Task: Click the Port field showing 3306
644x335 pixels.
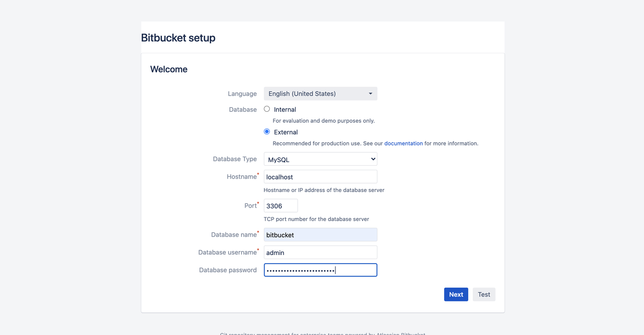Action: pos(281,205)
